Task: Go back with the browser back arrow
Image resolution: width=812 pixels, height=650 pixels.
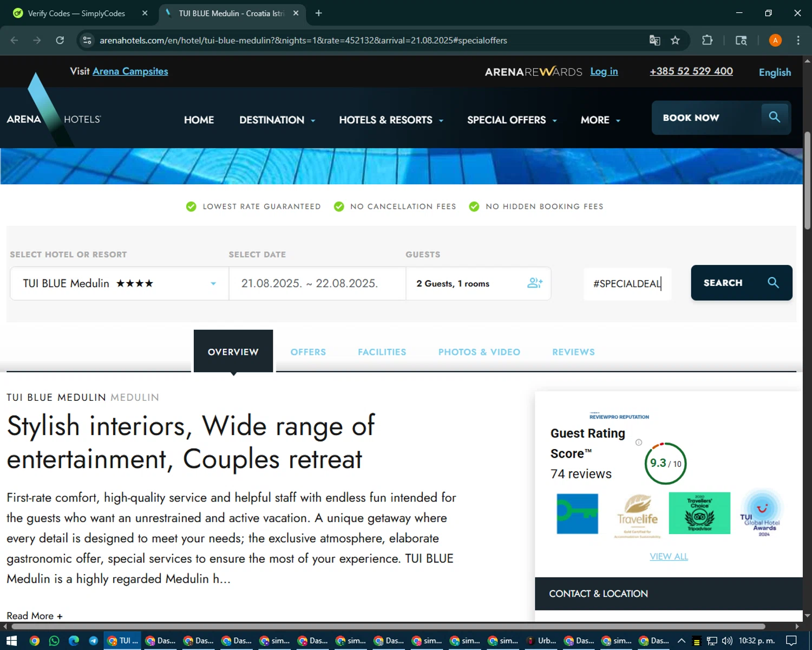Action: click(x=15, y=40)
